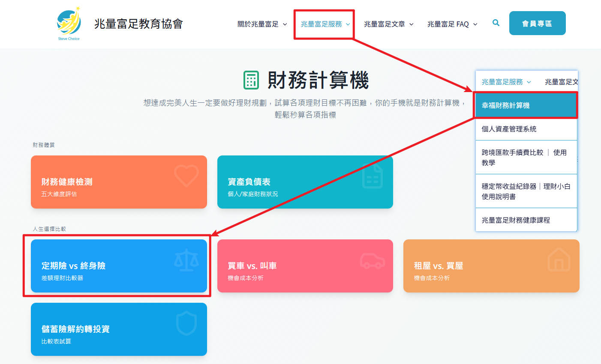Choose 穩定幣收益紀錄器 menu entry
The height and width of the screenshot is (364, 601).
pyautogui.click(x=526, y=191)
